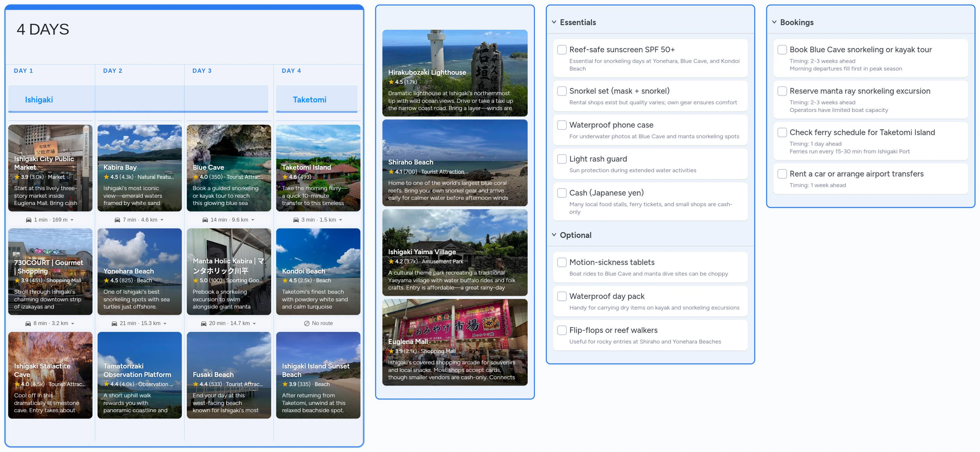Click car icon beside 8 min 3.2 km
Image resolution: width=980 pixels, height=452 pixels.
[28, 323]
